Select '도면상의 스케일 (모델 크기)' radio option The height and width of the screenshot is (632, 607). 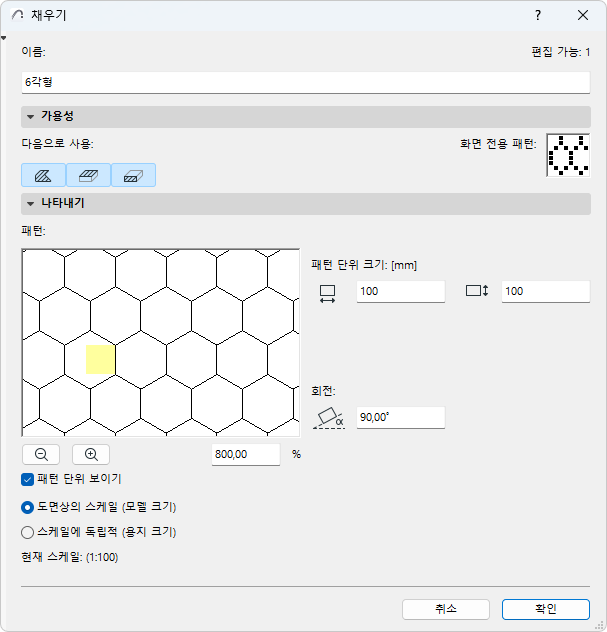(x=28, y=506)
